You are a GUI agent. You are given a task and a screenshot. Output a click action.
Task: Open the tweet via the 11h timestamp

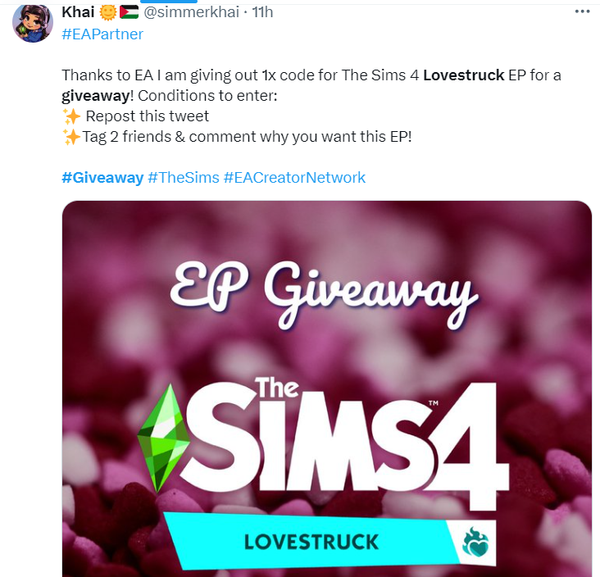pyautogui.click(x=262, y=12)
